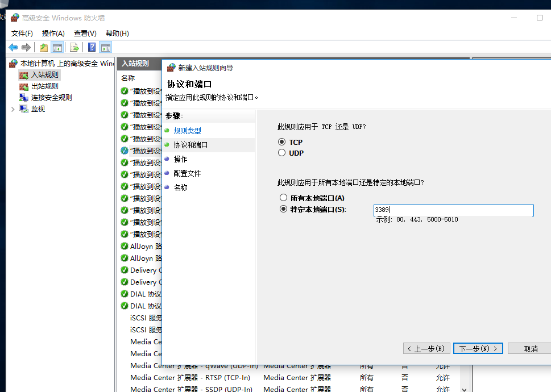
Task: Go to the Rule Type (规则类型) step link
Action: (187, 131)
